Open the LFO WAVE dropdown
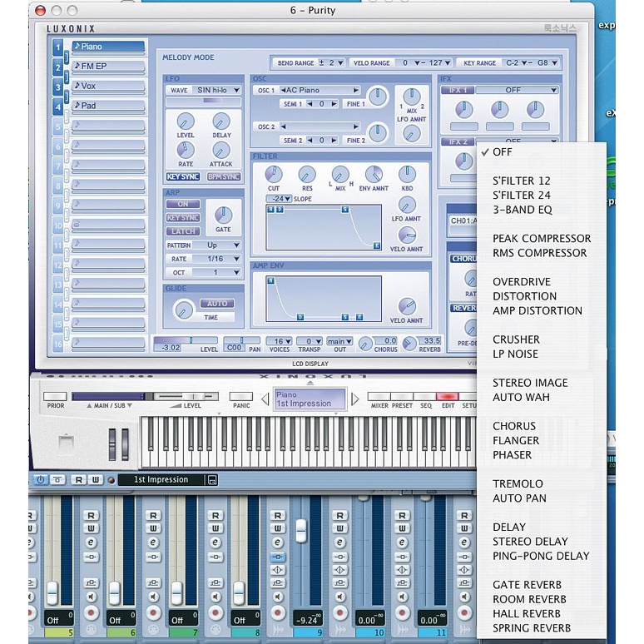 click(x=215, y=90)
